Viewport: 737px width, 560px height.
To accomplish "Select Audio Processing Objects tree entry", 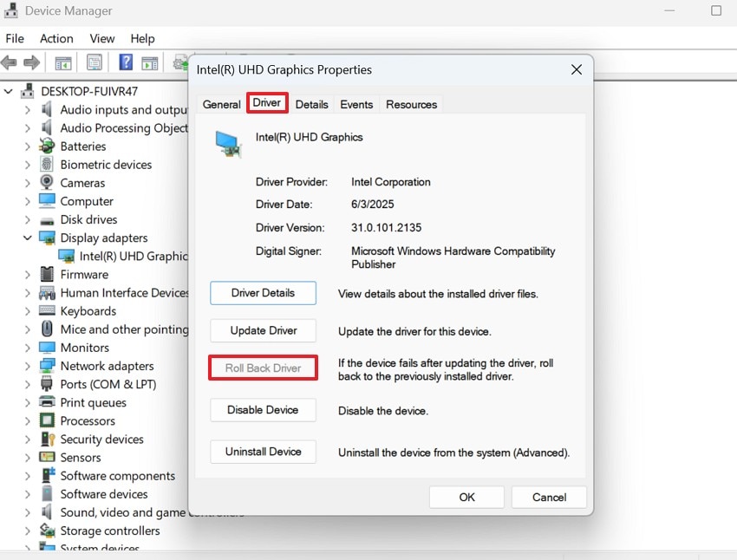I will click(x=124, y=127).
